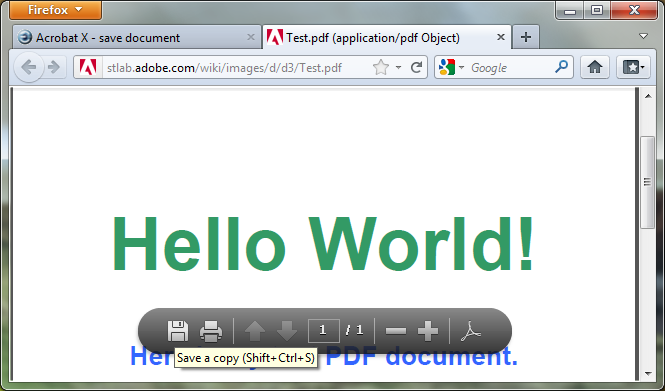Screen dimensions: 665x391
Task: Go to next page with down arrow
Action: pyautogui.click(x=287, y=331)
